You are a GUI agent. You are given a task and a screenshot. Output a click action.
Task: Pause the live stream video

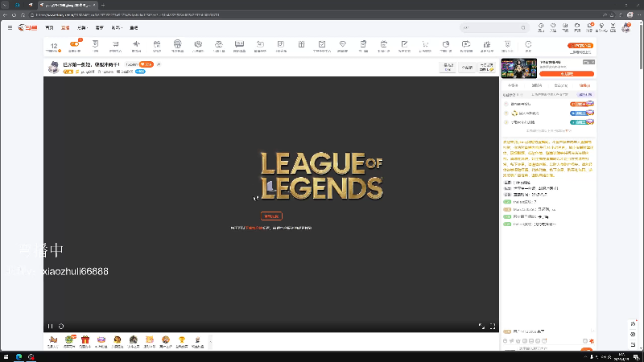50,327
